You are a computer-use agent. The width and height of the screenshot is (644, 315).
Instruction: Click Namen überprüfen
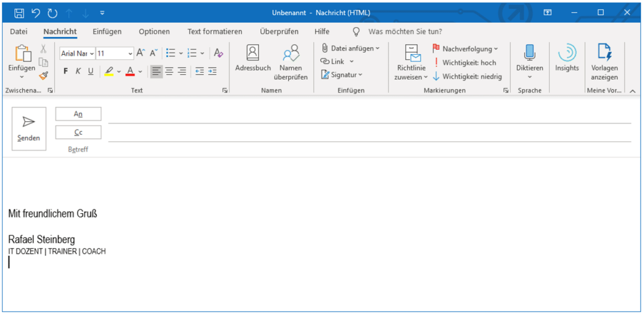(x=291, y=63)
